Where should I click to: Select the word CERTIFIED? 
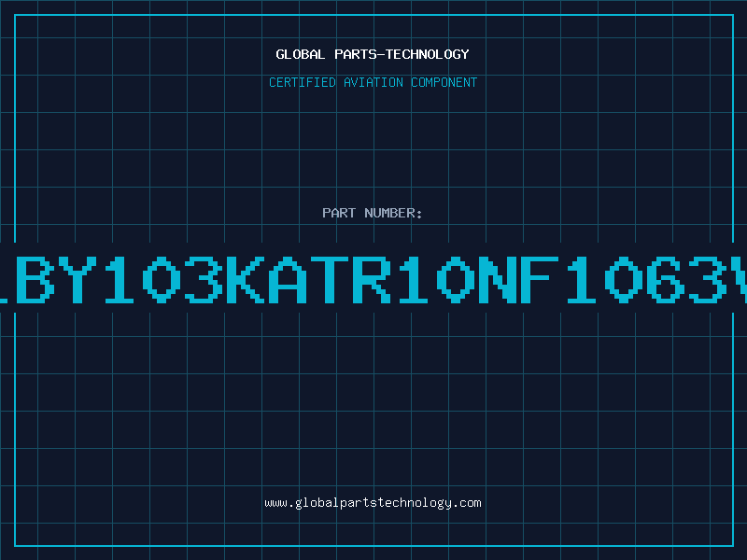coord(303,82)
